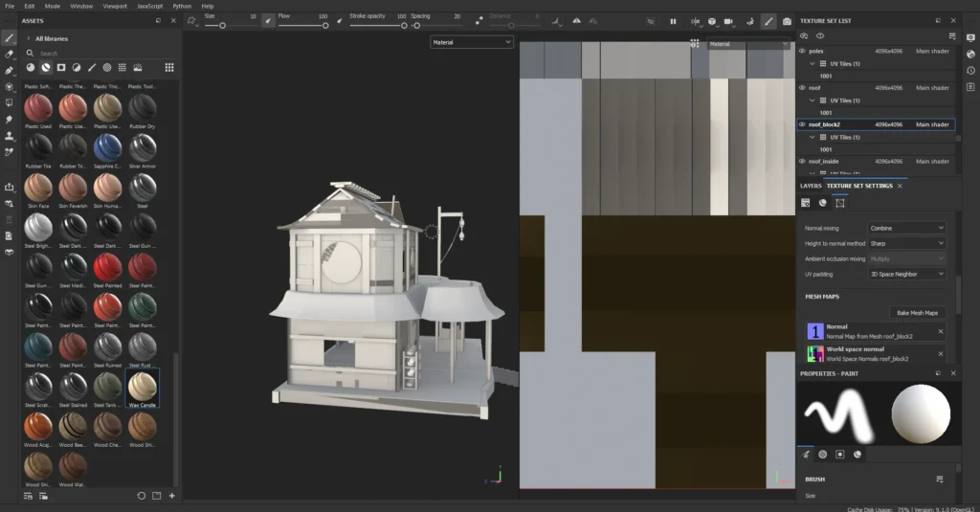Filter assets by textures icon
Image resolution: width=980 pixels, height=512 pixels.
click(122, 68)
